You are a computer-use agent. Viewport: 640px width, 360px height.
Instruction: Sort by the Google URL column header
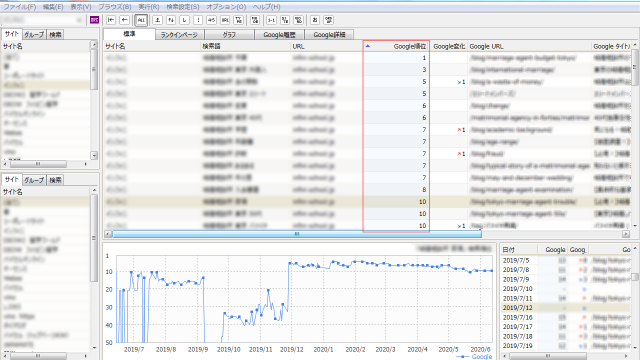pos(529,46)
